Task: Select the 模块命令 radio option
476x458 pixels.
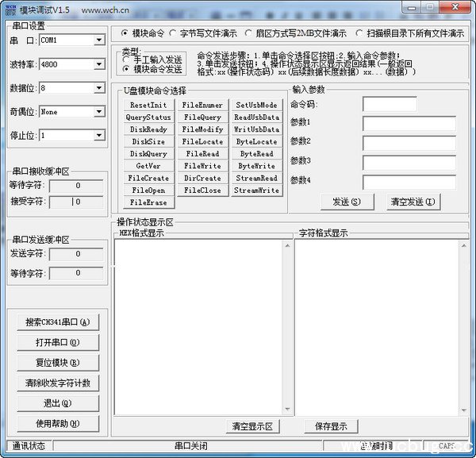Action: click(125, 33)
